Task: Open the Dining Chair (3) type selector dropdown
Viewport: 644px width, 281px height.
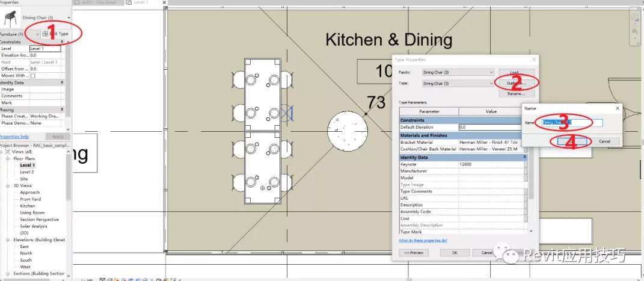Action: pyautogui.click(x=68, y=18)
